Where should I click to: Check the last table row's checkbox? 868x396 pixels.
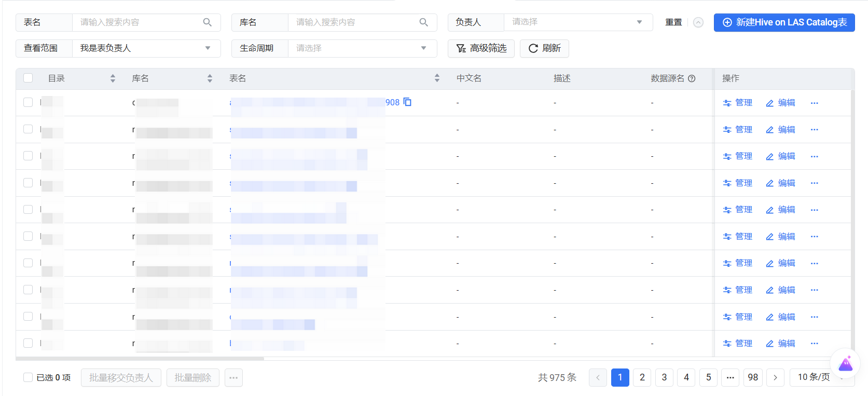coord(28,343)
